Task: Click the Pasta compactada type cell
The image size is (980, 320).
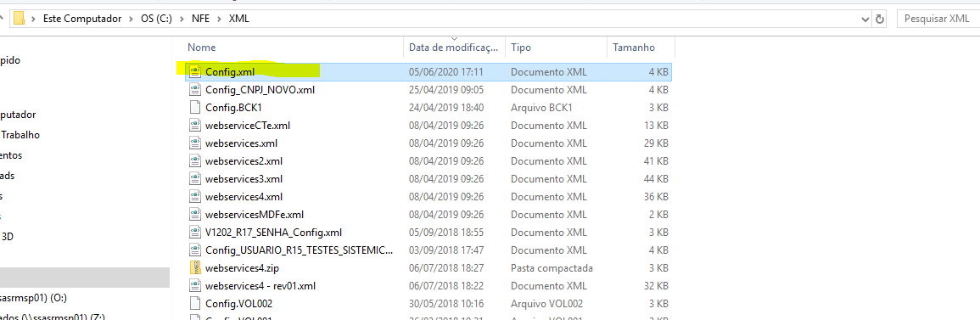Action: (552, 268)
